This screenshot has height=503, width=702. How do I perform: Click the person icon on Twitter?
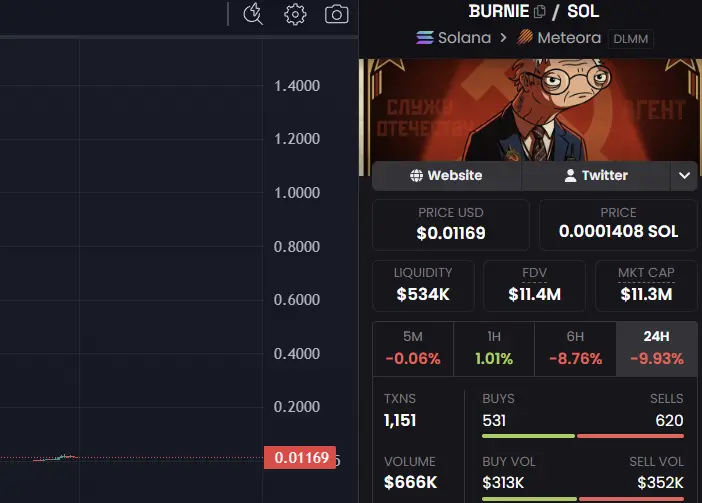(x=570, y=175)
